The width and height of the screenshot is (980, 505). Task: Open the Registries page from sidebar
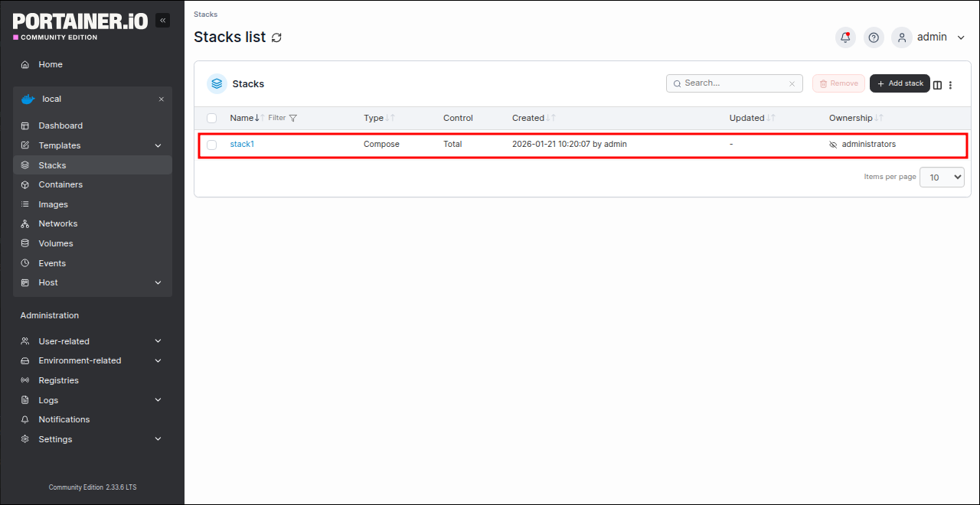(x=58, y=380)
